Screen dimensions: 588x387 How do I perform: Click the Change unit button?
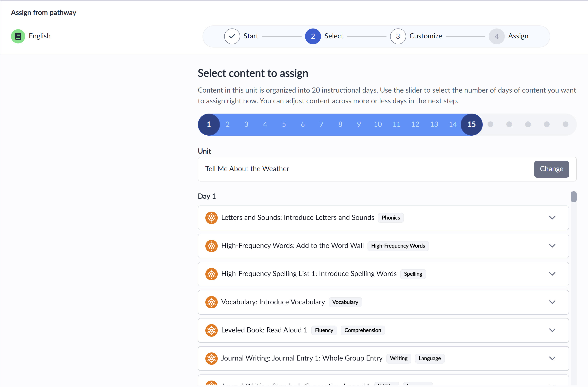coord(551,169)
